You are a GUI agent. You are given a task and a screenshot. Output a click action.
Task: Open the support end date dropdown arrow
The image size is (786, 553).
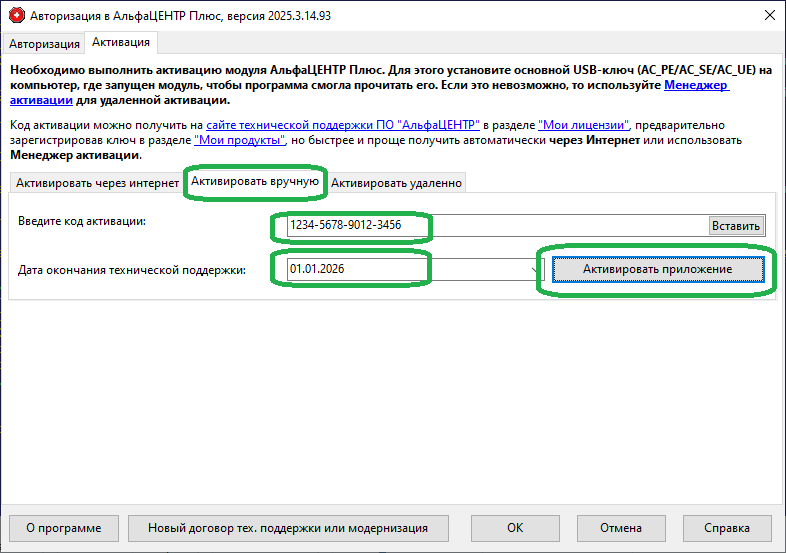pos(536,270)
